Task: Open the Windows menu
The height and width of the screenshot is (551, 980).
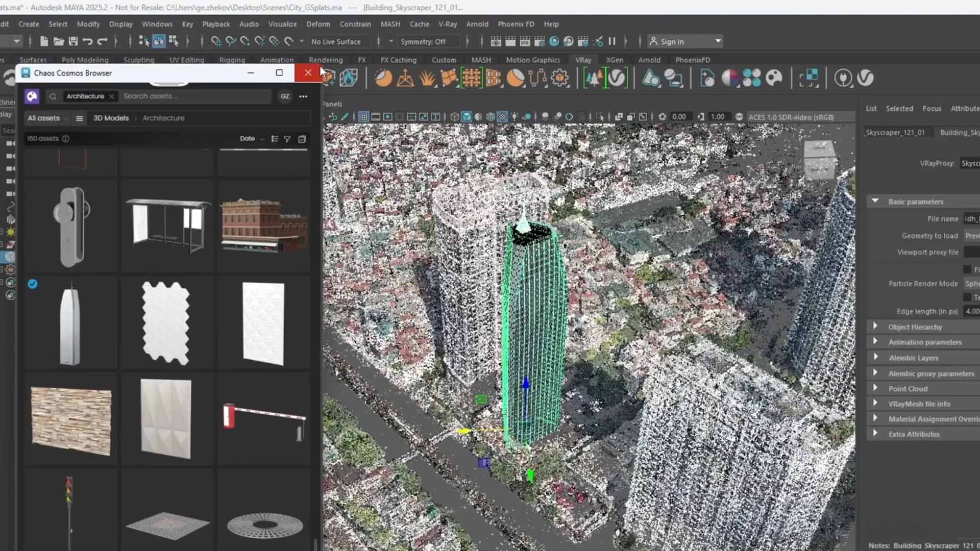Action: (157, 24)
